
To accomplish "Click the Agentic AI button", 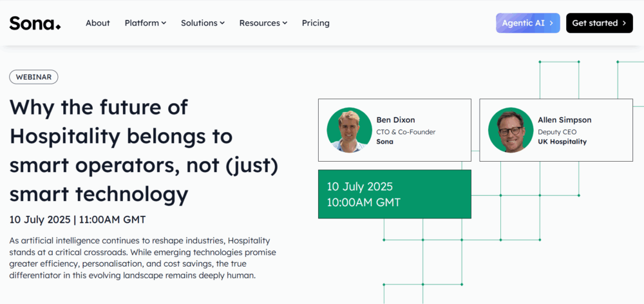I will click(527, 23).
